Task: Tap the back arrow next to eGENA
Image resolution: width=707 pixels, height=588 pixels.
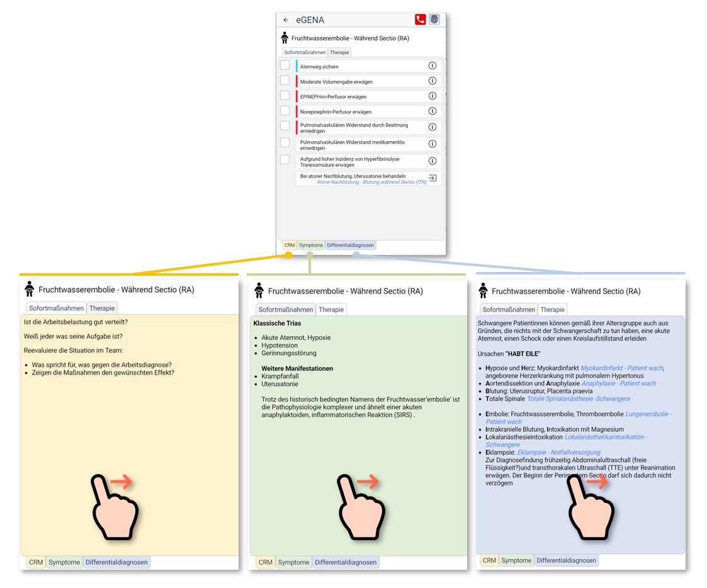Action: click(286, 20)
